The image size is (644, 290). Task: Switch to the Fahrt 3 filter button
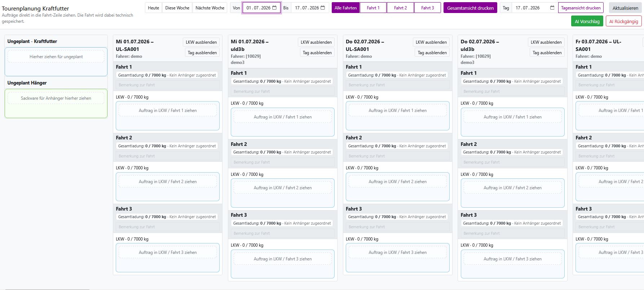[428, 8]
